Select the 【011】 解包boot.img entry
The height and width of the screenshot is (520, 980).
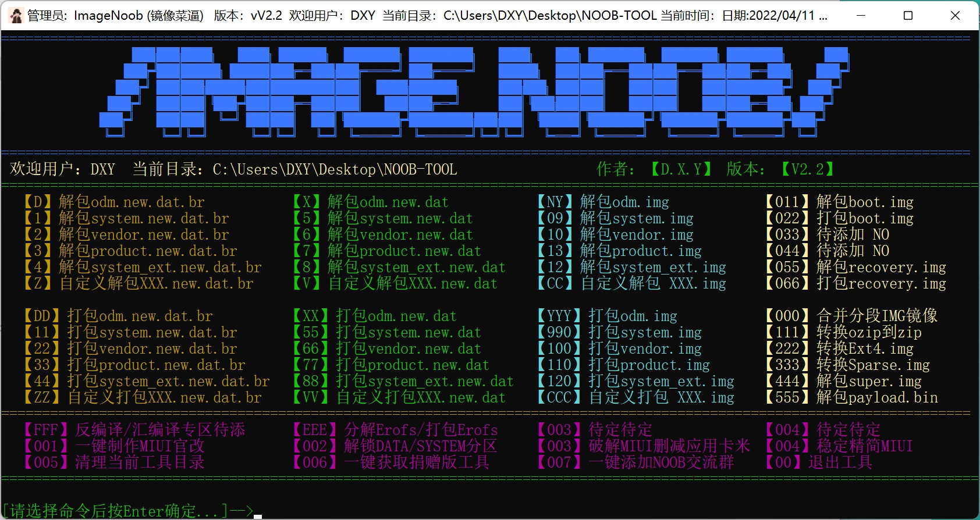(x=839, y=202)
